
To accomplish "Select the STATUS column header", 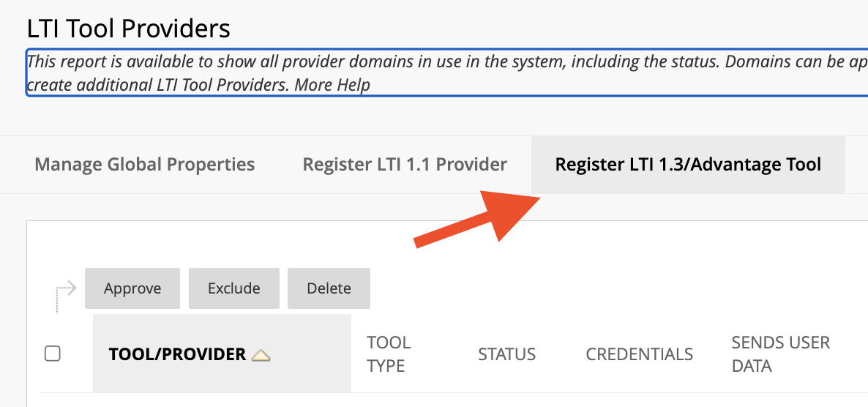I will (x=506, y=354).
